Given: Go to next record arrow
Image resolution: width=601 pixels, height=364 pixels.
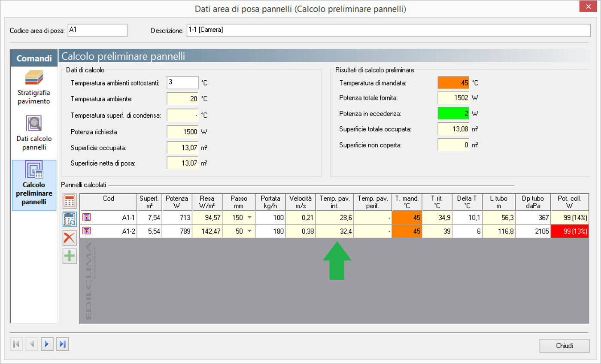Looking at the screenshot, I should point(47,344).
